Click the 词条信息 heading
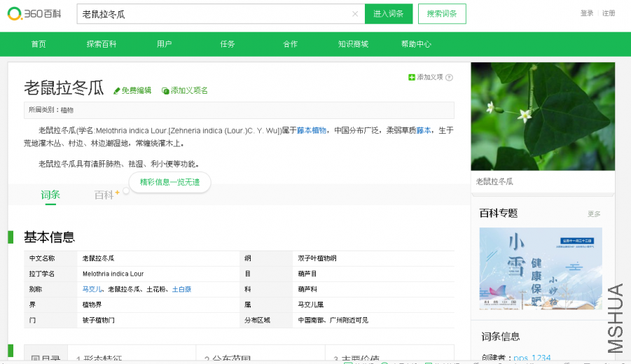631x364 pixels. [501, 336]
